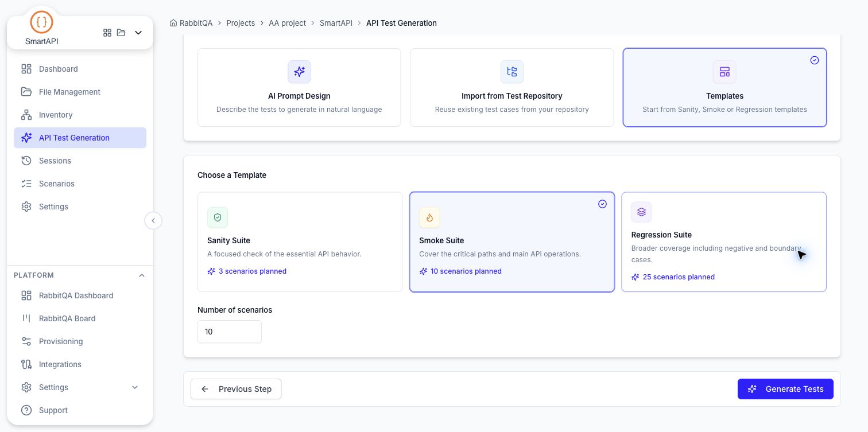Open AA project breadcrumb link
The width and height of the screenshot is (868, 432).
point(287,23)
